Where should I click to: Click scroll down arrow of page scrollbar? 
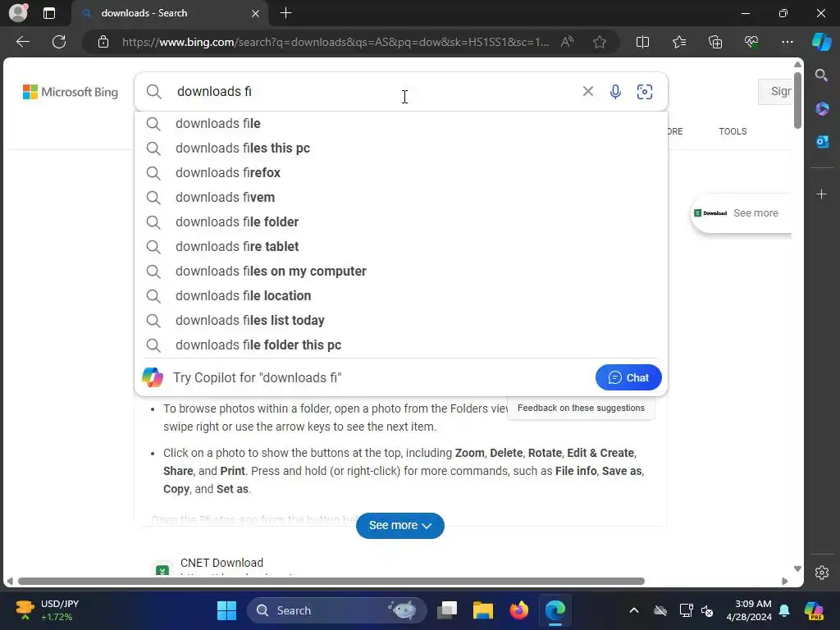tap(797, 569)
